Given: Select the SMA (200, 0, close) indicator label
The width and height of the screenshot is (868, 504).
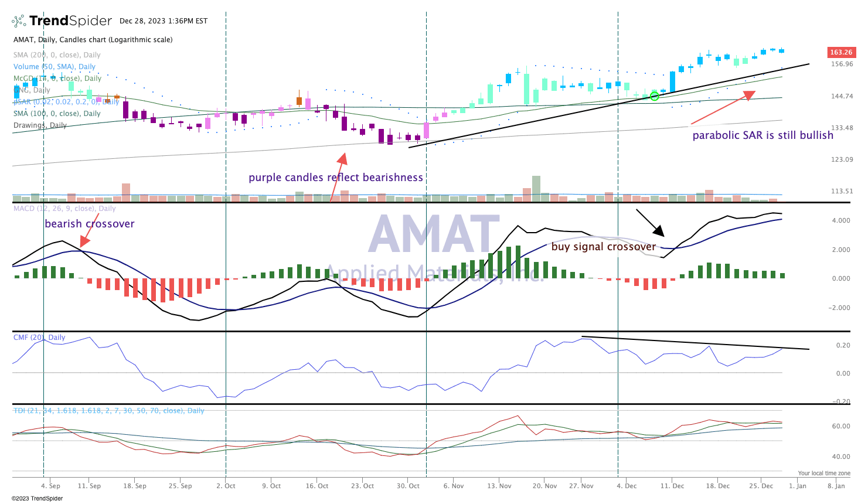Looking at the screenshot, I should tap(57, 55).
